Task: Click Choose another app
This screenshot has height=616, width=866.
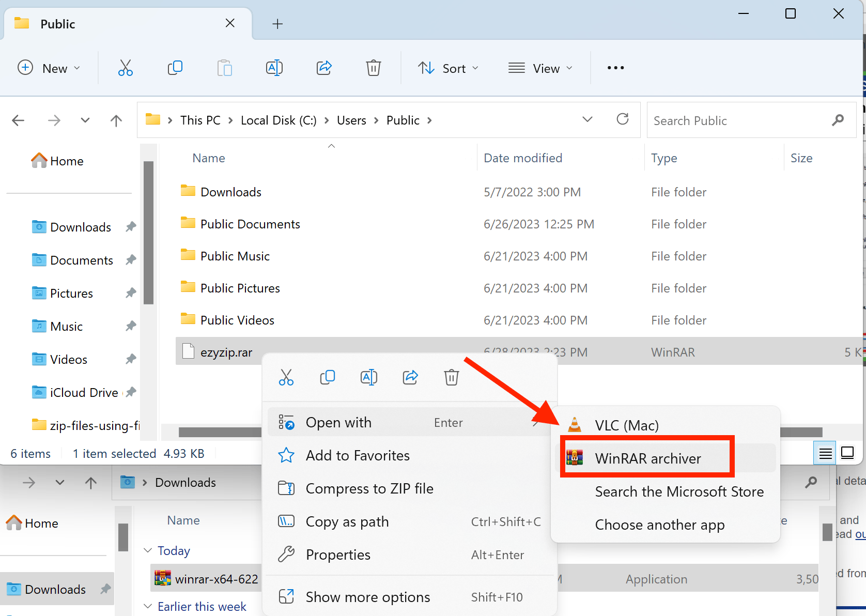Action: (660, 525)
